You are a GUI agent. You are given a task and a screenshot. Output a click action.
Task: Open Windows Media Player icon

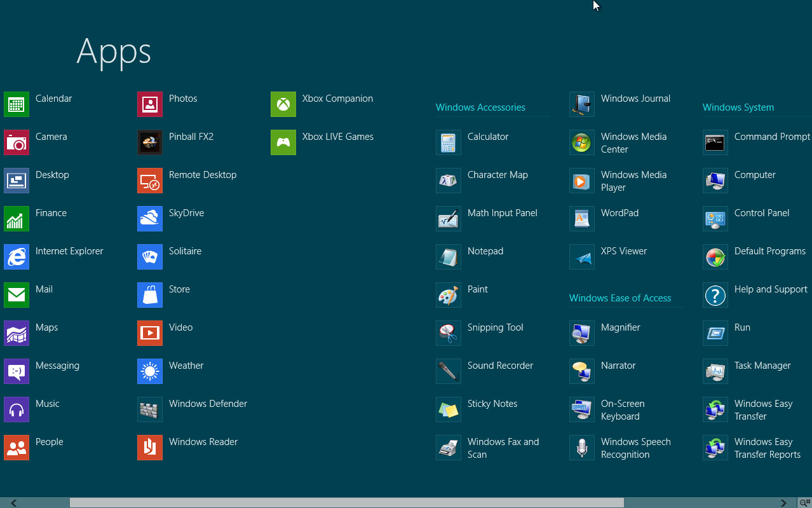click(x=582, y=181)
